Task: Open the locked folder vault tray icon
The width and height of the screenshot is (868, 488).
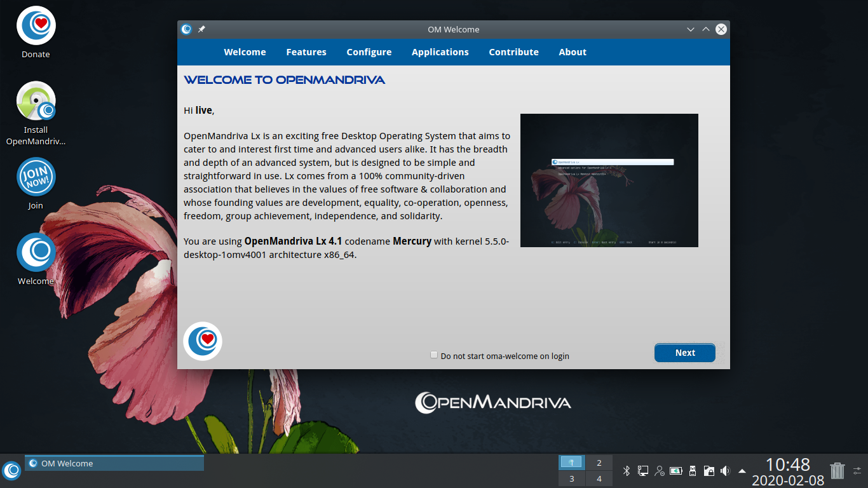Action: (709, 471)
